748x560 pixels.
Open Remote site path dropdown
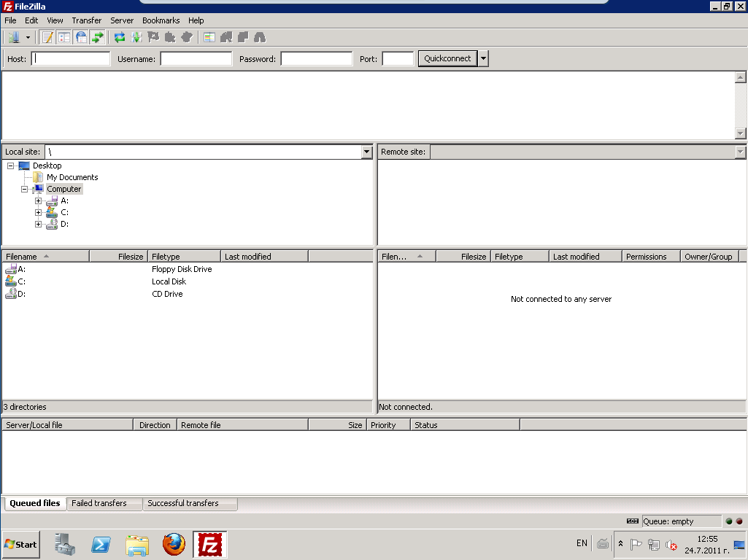[x=740, y=152]
